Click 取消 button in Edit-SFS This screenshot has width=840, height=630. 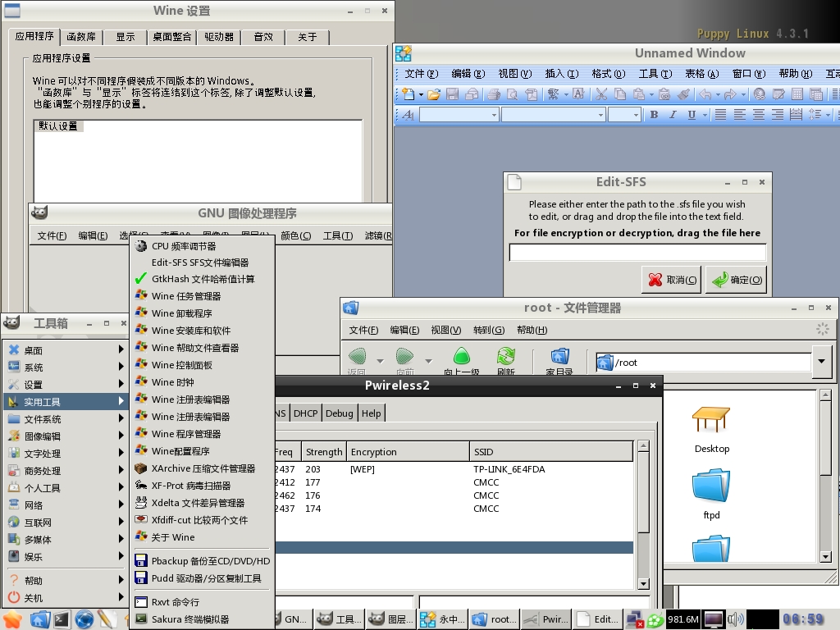(672, 280)
